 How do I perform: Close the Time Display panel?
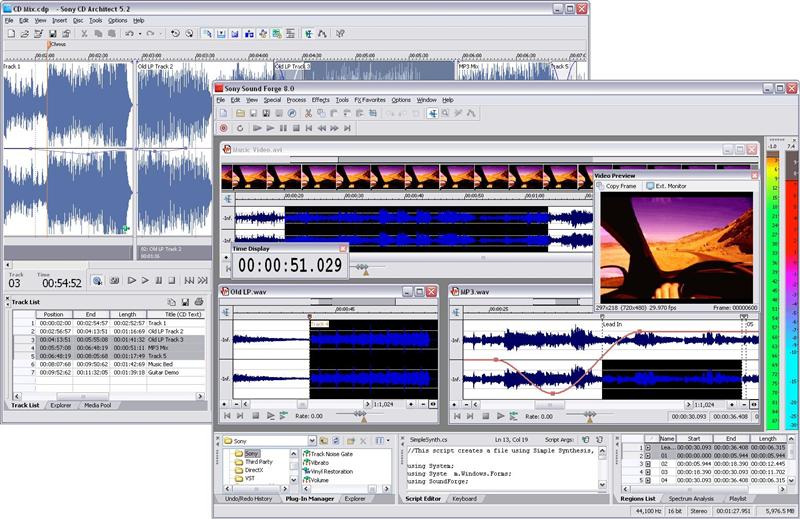click(x=343, y=249)
